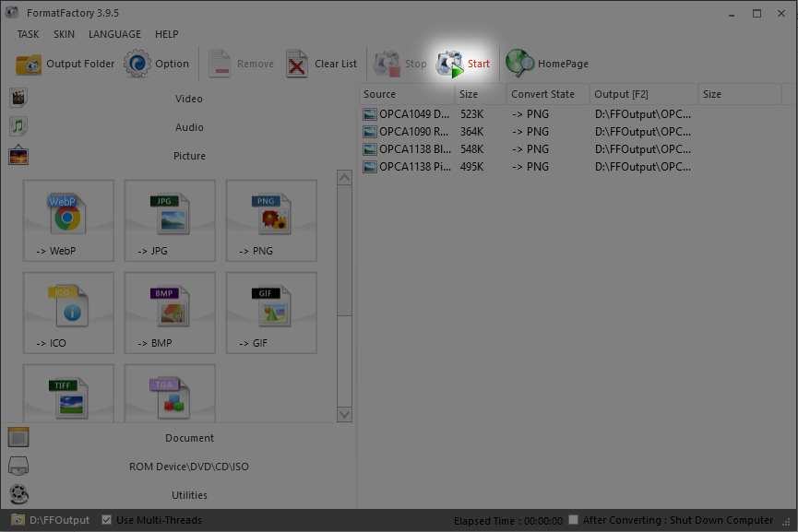Click the D:\FFOutput path in status bar
This screenshot has width=798, height=532.
point(59,520)
